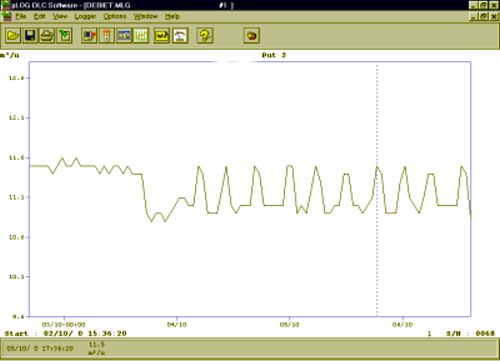Viewport: 500px width, 361px height.
Task: Click the export icon with green arrow
Action: [x=64, y=35]
